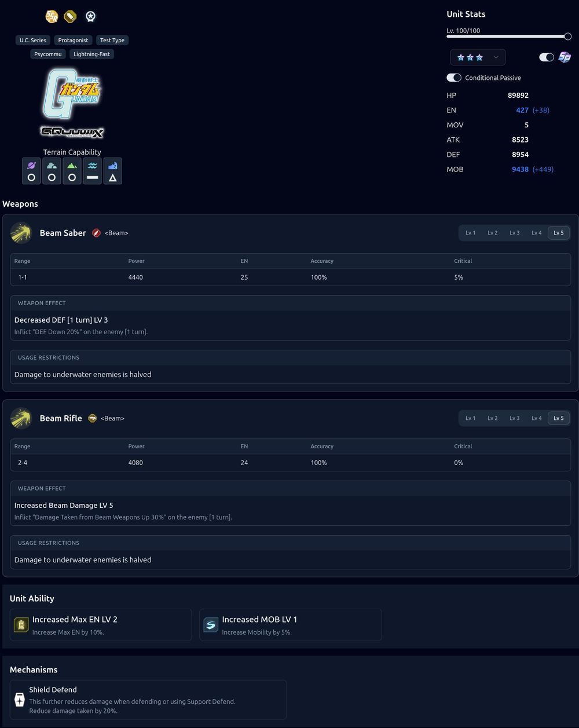Image resolution: width=579 pixels, height=728 pixels.
Task: Click the Increased Max EN LV 2 card
Action: (101, 625)
